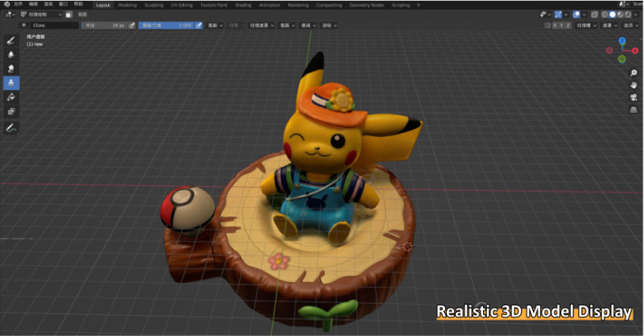644x336 pixels.
Task: Toggle Z axis symmetry
Action: coord(568,26)
